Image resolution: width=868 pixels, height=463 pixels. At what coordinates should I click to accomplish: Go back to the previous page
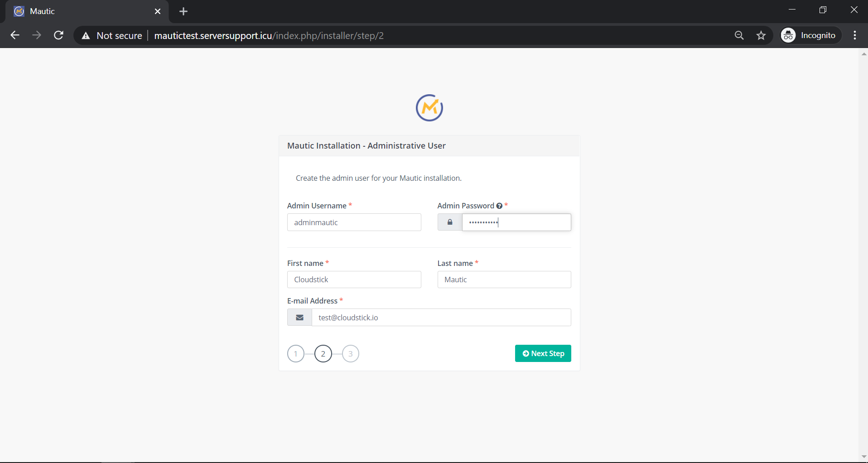tap(15, 35)
